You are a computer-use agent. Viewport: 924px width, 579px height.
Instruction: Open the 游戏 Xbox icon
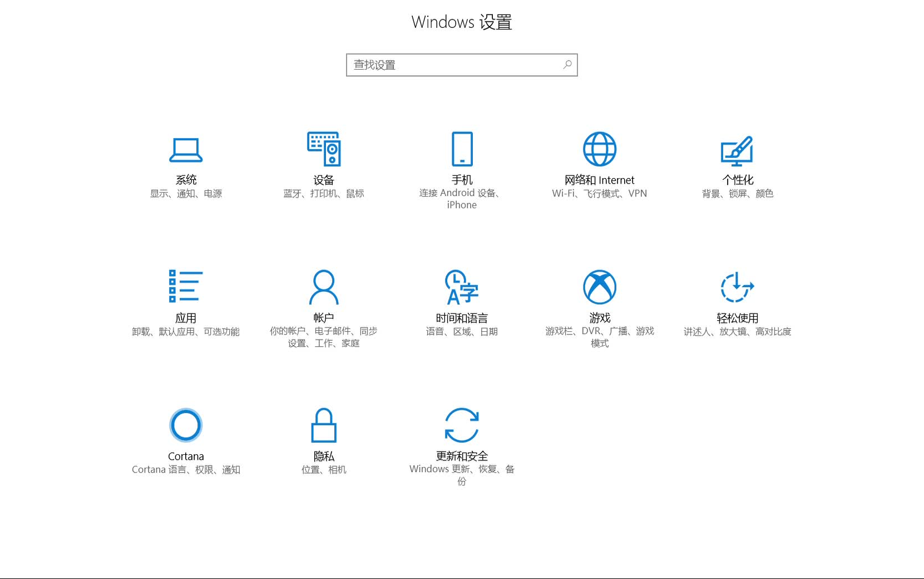pyautogui.click(x=600, y=287)
